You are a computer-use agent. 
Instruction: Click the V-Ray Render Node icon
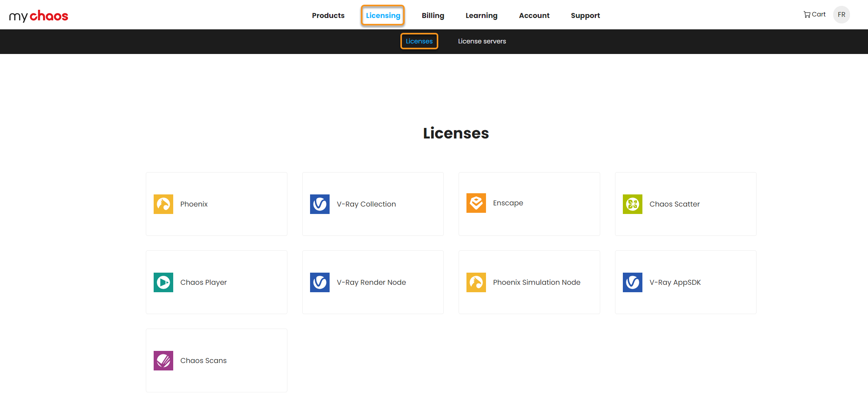[320, 282]
